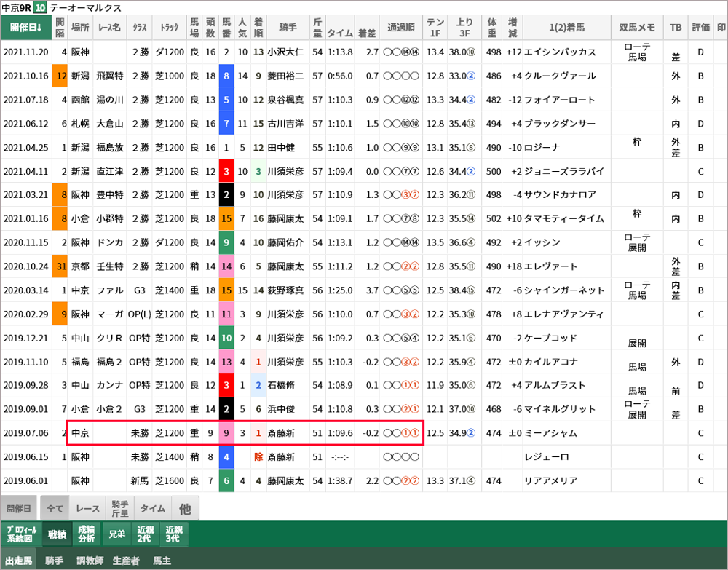Click race name 豊中特

pos(110,195)
